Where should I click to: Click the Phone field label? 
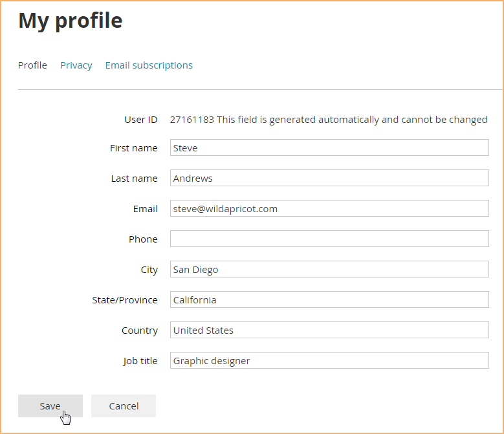click(x=143, y=239)
